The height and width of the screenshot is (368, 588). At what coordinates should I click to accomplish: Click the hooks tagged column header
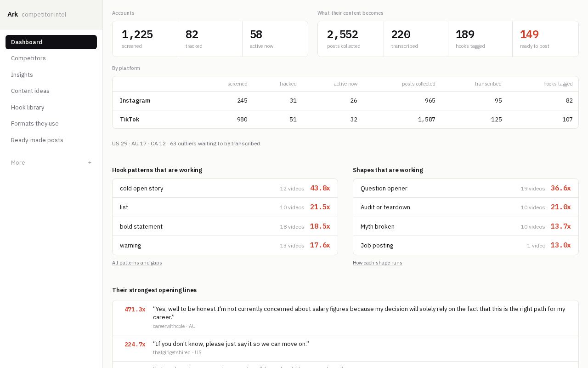(558, 84)
